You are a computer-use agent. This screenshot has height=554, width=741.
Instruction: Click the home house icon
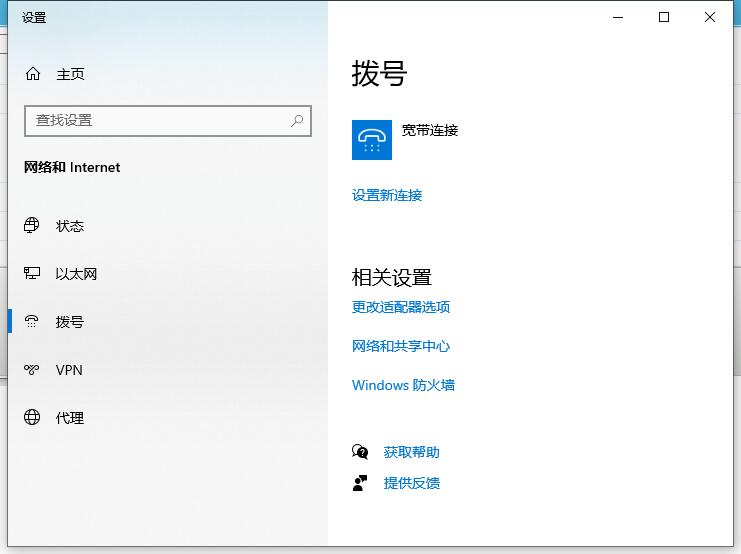[x=33, y=74]
